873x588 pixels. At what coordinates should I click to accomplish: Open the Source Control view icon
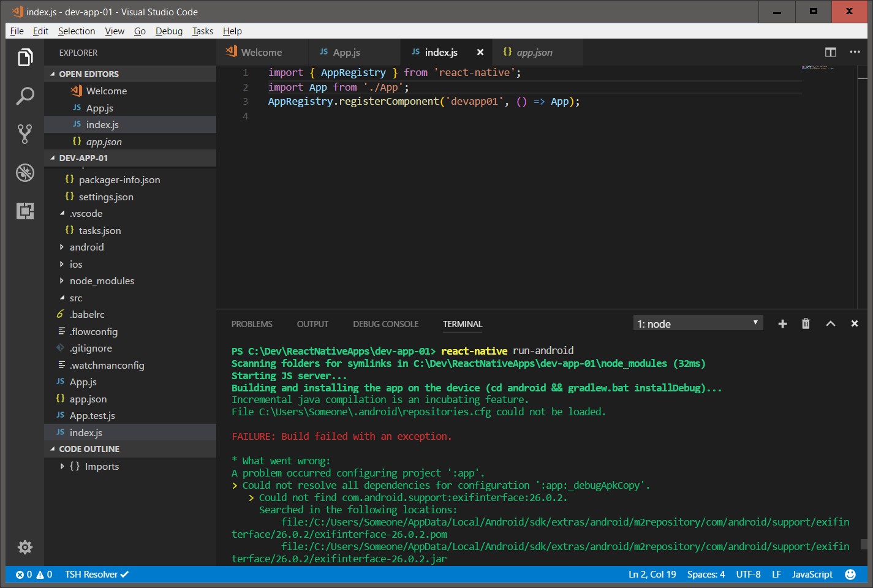[25, 134]
